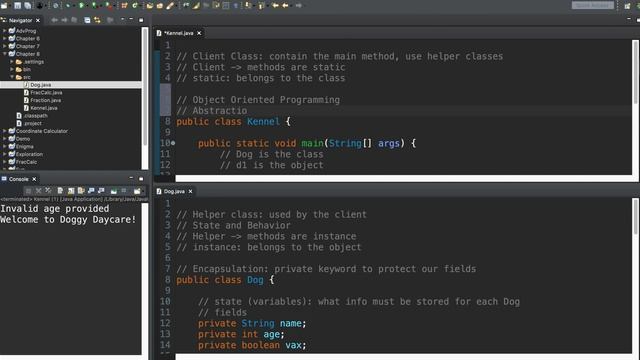
Task: Click the New file toolbar icon
Action: click(4, 6)
